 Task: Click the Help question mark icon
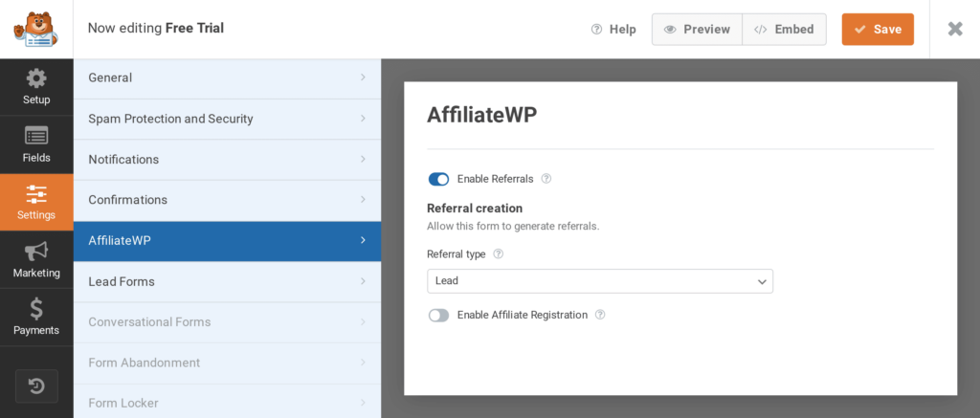click(x=596, y=30)
